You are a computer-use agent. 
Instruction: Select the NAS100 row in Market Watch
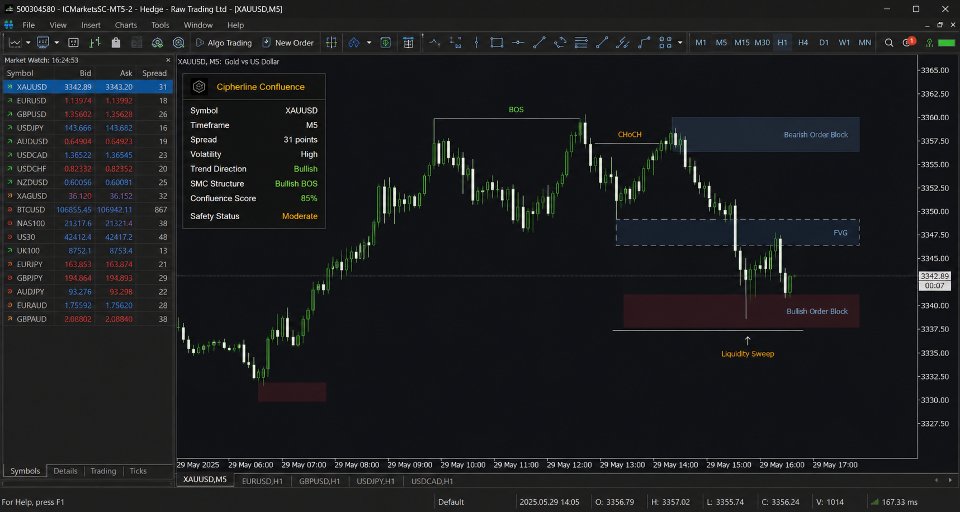click(x=88, y=223)
